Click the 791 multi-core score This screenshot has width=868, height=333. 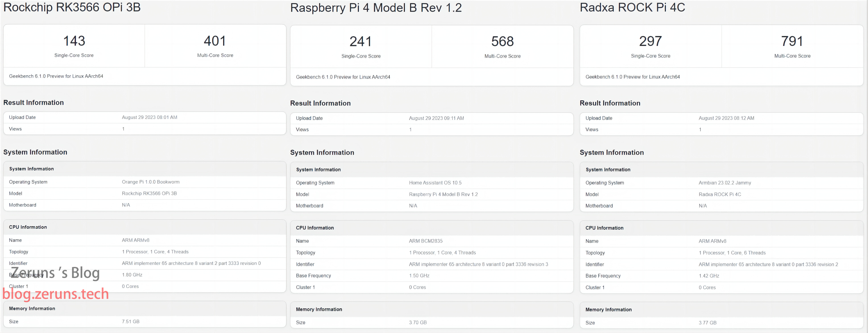click(x=792, y=41)
